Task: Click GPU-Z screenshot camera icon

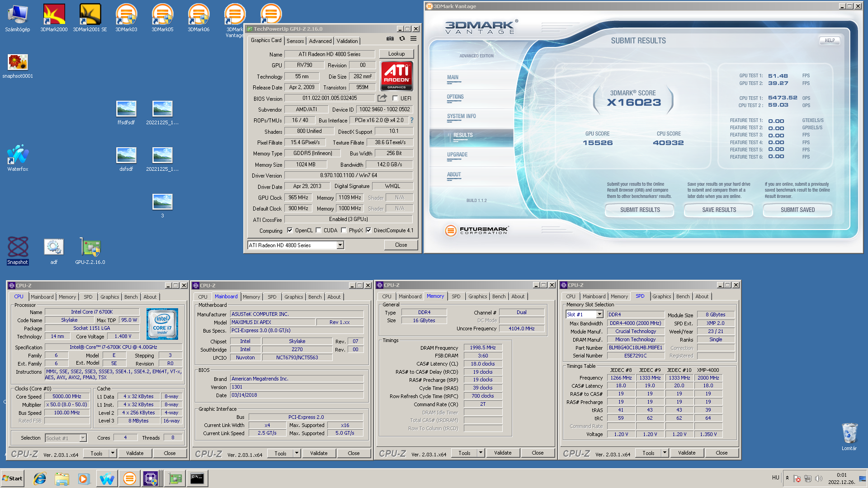Action: pyautogui.click(x=390, y=39)
